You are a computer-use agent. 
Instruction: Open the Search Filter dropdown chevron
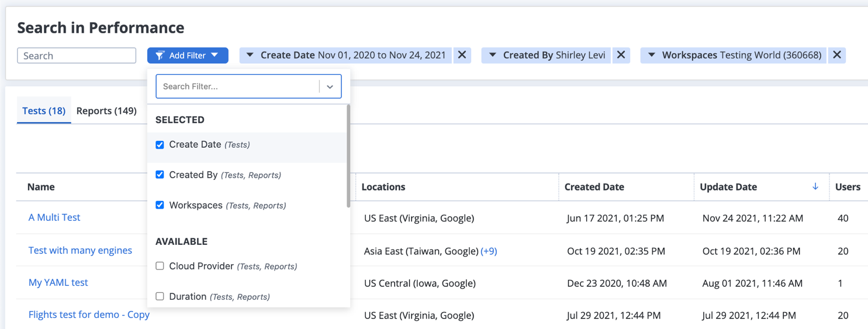[330, 86]
